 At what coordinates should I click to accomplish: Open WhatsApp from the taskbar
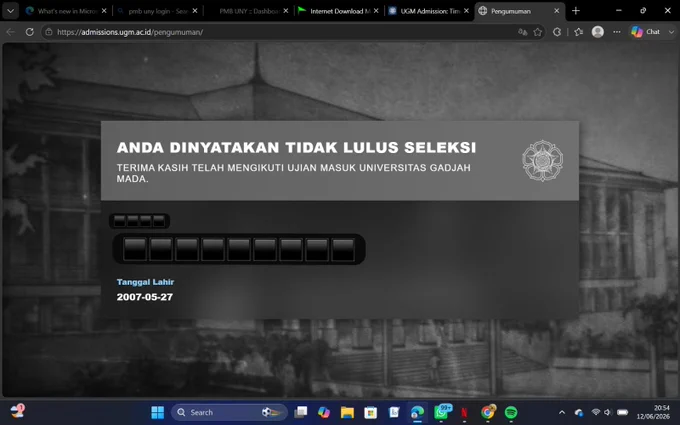(x=441, y=412)
